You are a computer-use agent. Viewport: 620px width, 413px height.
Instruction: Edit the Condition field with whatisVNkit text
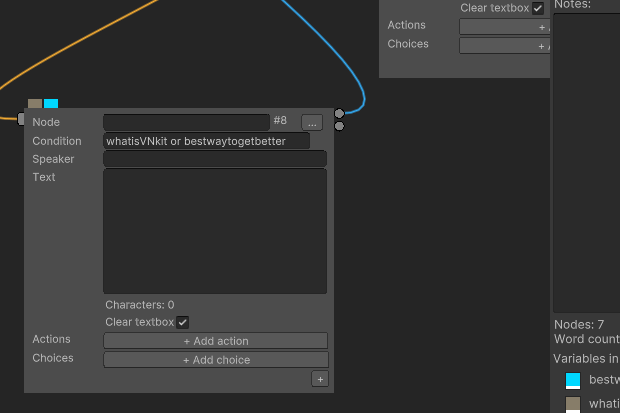[x=206, y=141]
